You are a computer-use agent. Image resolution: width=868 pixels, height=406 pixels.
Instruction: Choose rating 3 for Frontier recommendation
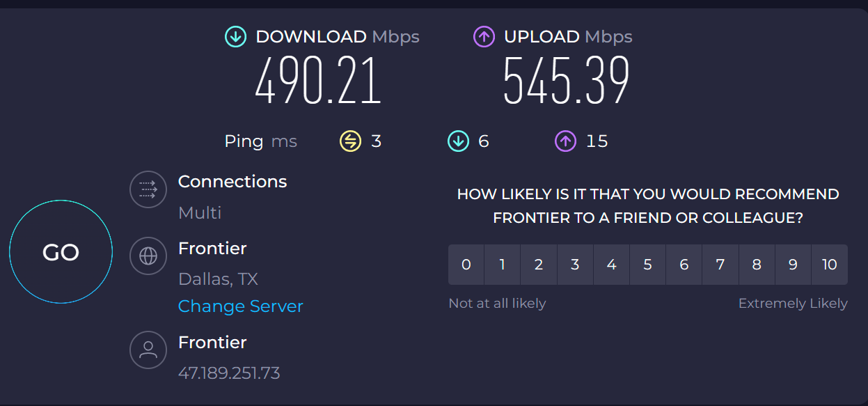[575, 265]
